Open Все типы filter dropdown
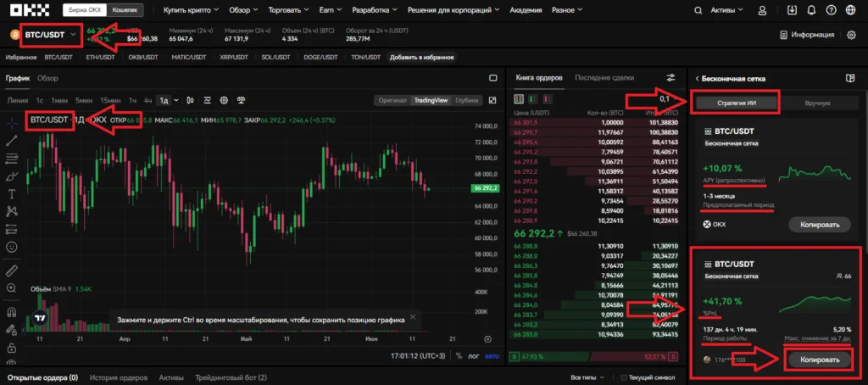 (x=588, y=378)
